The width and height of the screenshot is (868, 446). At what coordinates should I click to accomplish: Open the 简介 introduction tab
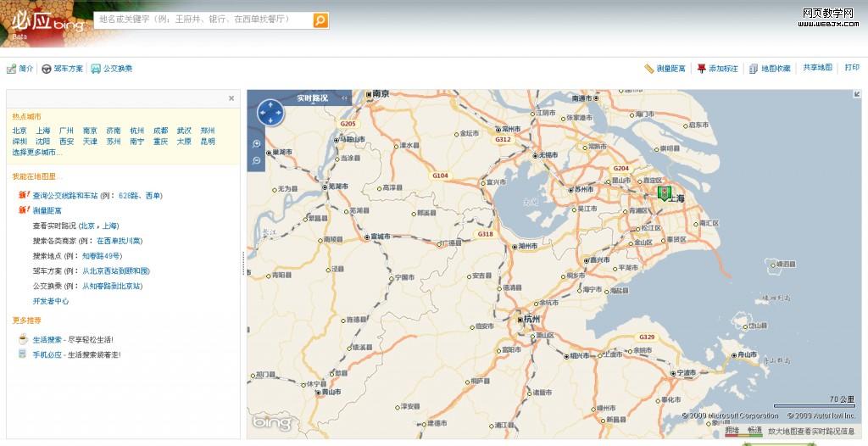coord(20,69)
